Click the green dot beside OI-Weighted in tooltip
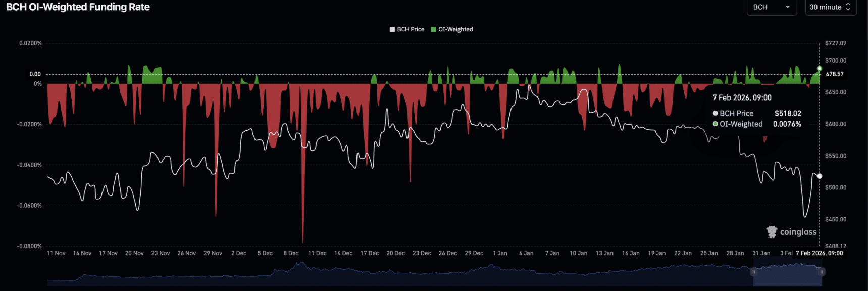 [x=716, y=124]
